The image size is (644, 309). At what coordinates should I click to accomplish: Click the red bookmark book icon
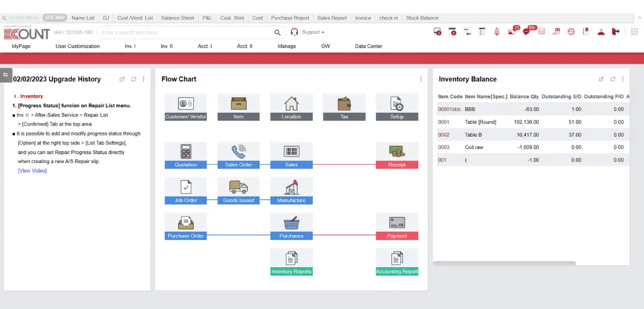(586, 32)
